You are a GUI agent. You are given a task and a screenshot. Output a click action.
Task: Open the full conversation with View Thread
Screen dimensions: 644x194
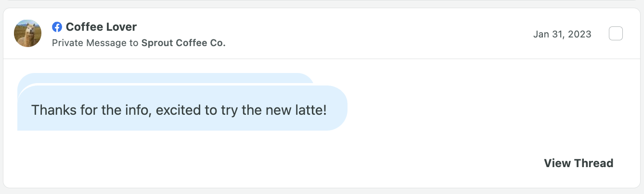579,163
